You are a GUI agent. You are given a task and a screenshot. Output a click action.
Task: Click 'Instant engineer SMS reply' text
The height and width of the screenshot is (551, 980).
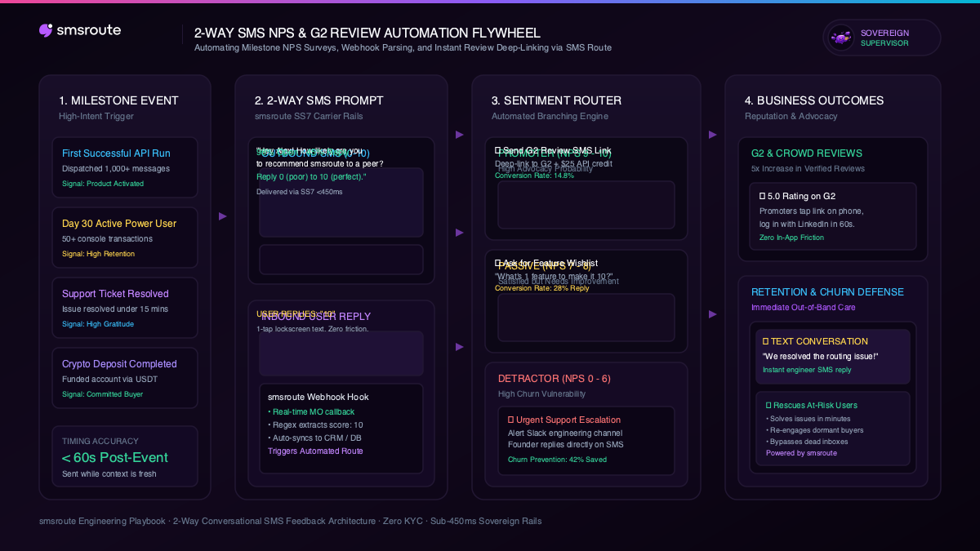click(x=807, y=370)
